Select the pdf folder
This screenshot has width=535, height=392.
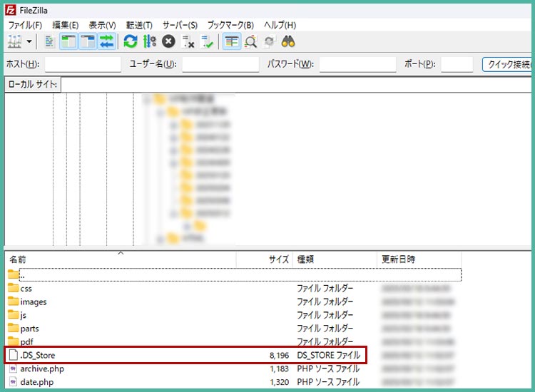(x=234, y=341)
